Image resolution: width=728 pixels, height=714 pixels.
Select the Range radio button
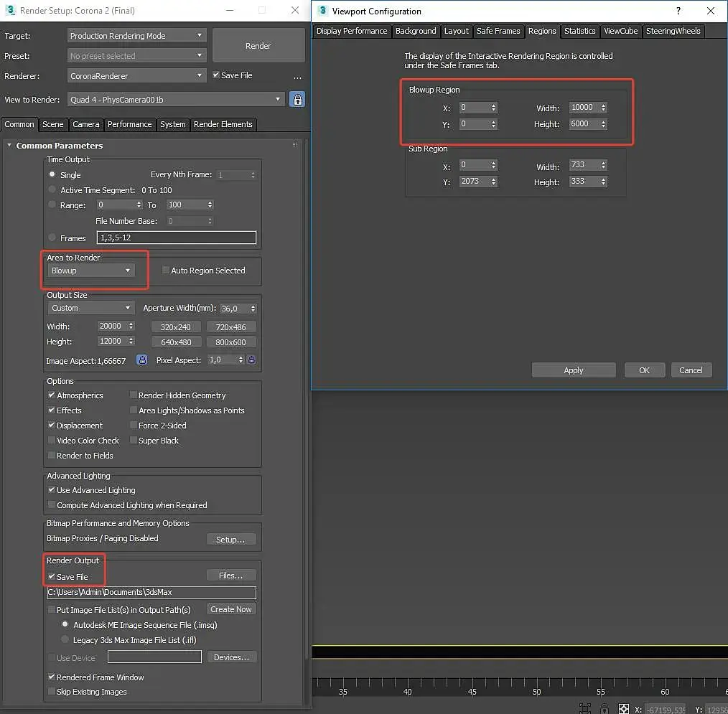(52, 205)
